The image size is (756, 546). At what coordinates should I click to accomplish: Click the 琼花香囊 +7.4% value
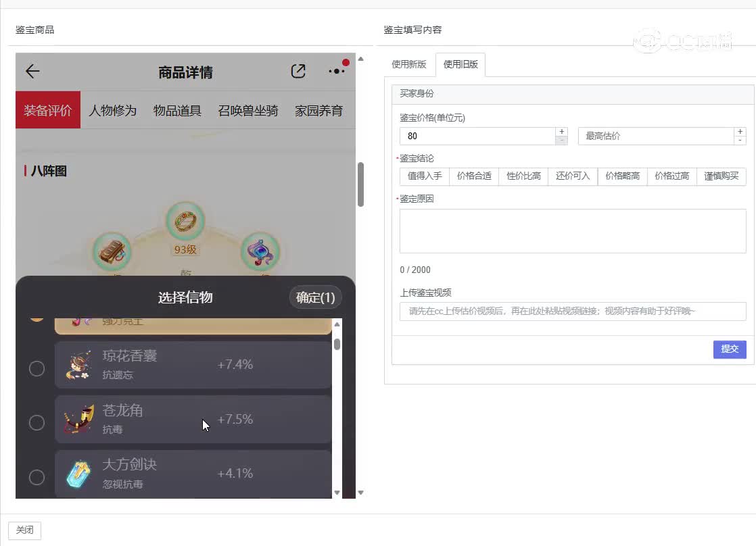[235, 364]
